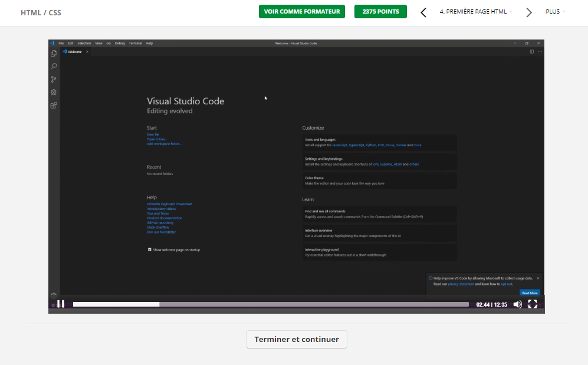Screen dimensions: 588x365
Task: Open the Debug icon in VS Code sidebar
Action: pos(54,92)
